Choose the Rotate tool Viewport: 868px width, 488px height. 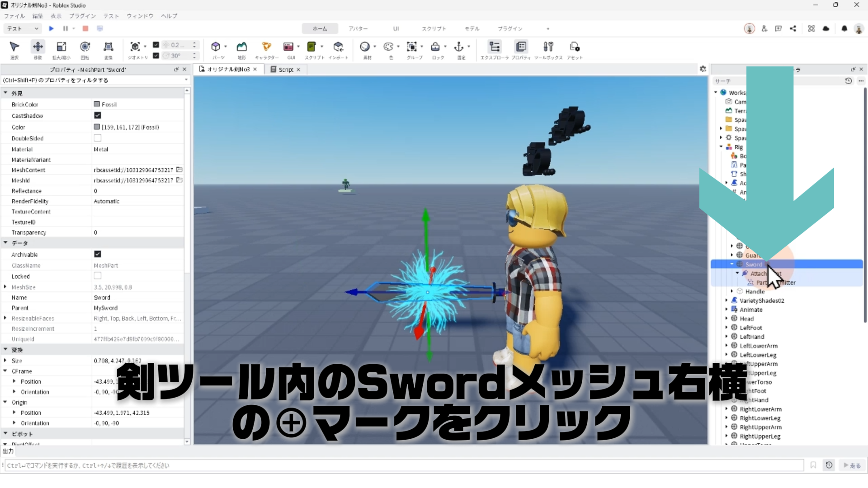click(x=85, y=47)
